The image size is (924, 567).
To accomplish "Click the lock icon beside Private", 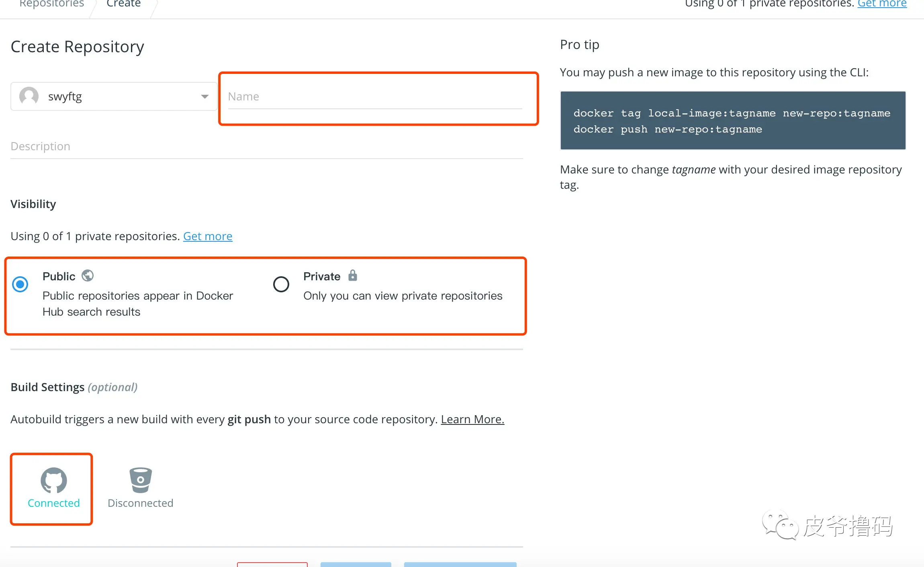I will tap(352, 276).
